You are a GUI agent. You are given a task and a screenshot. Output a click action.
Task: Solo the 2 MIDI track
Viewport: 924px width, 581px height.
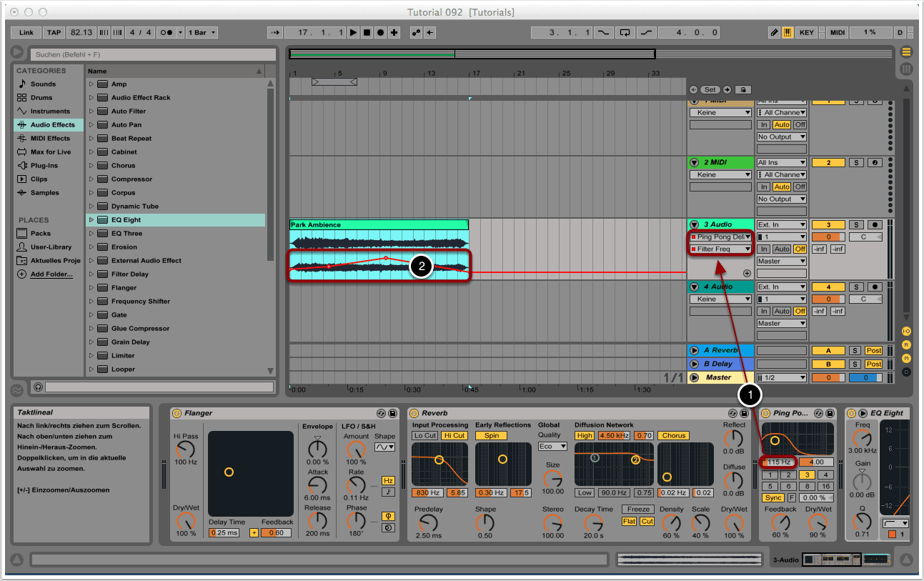point(855,163)
